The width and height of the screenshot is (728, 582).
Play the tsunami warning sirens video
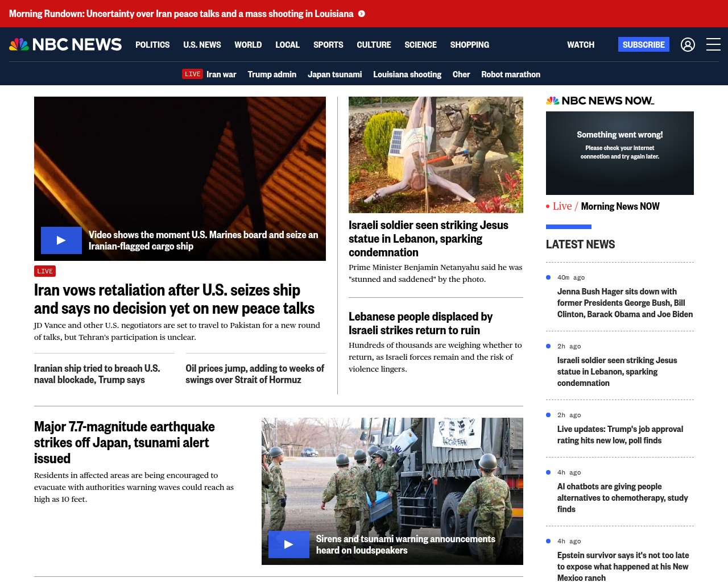pos(289,544)
